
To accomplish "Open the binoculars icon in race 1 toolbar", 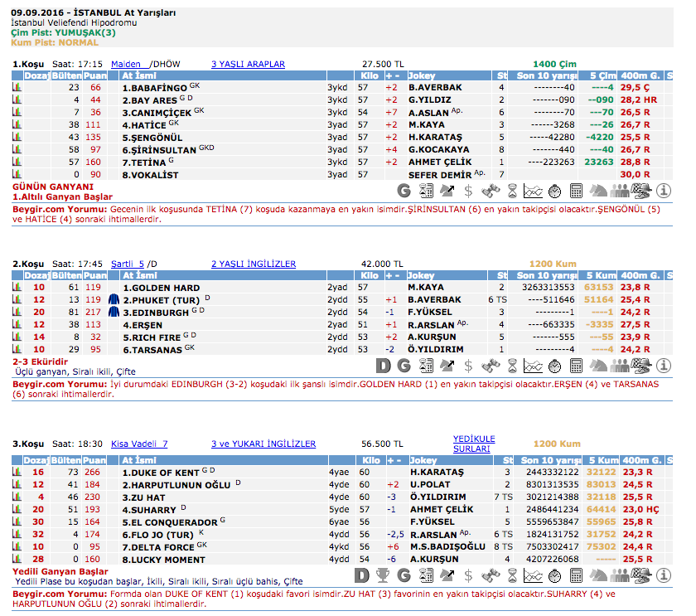I will click(491, 192).
